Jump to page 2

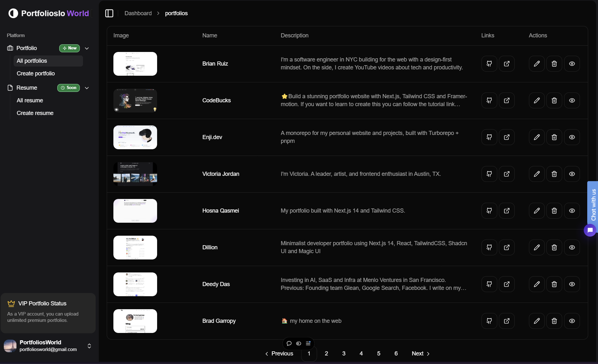pyautogui.click(x=327, y=354)
